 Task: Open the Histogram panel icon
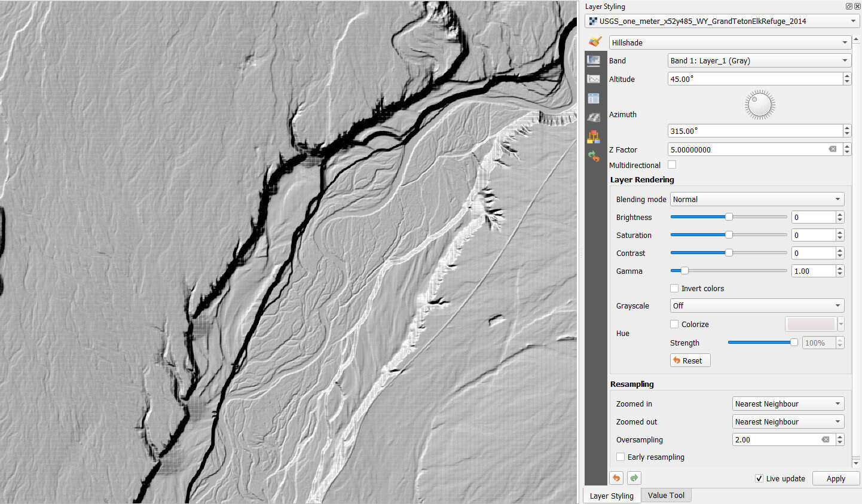[x=594, y=78]
